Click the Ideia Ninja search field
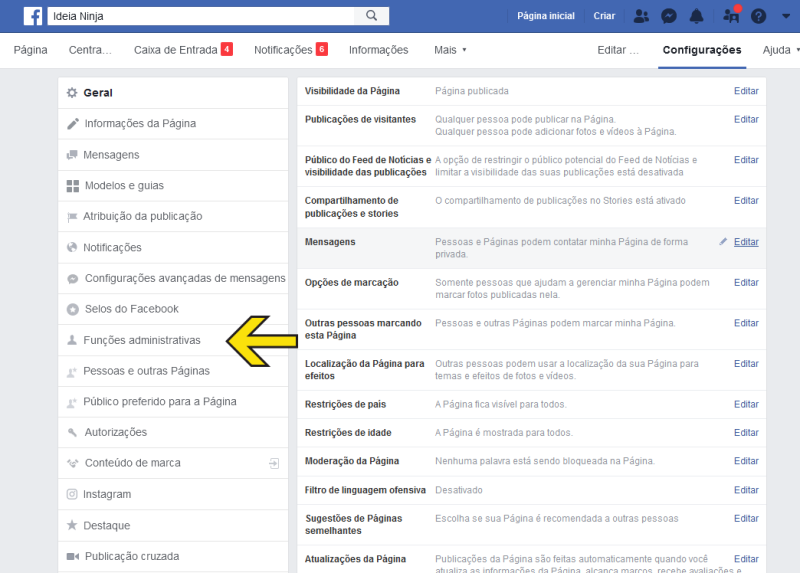The height and width of the screenshot is (573, 800). [200, 16]
